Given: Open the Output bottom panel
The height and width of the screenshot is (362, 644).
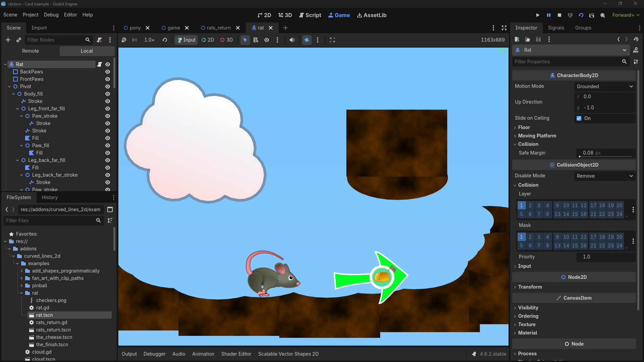Looking at the screenshot, I should point(129,354).
